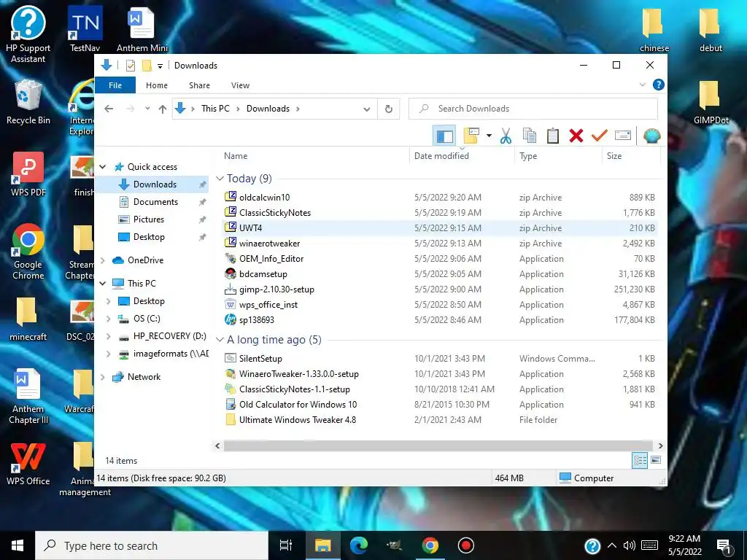Open the Share ribbon tab
The image size is (747, 560).
pos(199,85)
